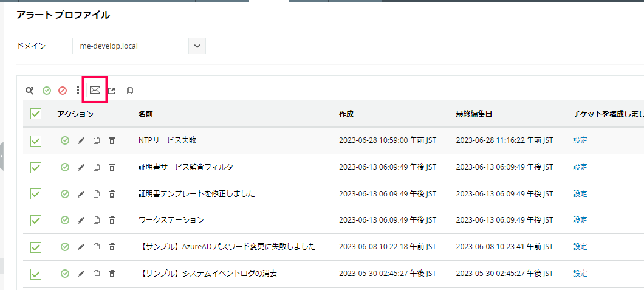
Task: Open the ドメイン dropdown arrow
Action: coord(197,46)
